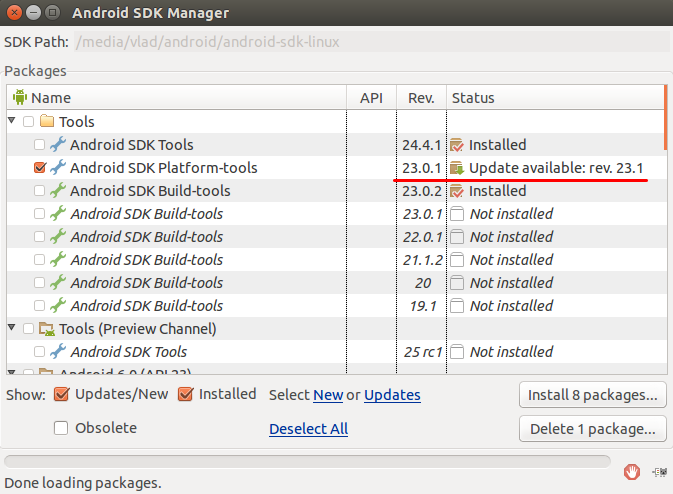Toggle the Updates/New filter checkbox
Image resolution: width=673 pixels, height=494 pixels.
[x=62, y=394]
